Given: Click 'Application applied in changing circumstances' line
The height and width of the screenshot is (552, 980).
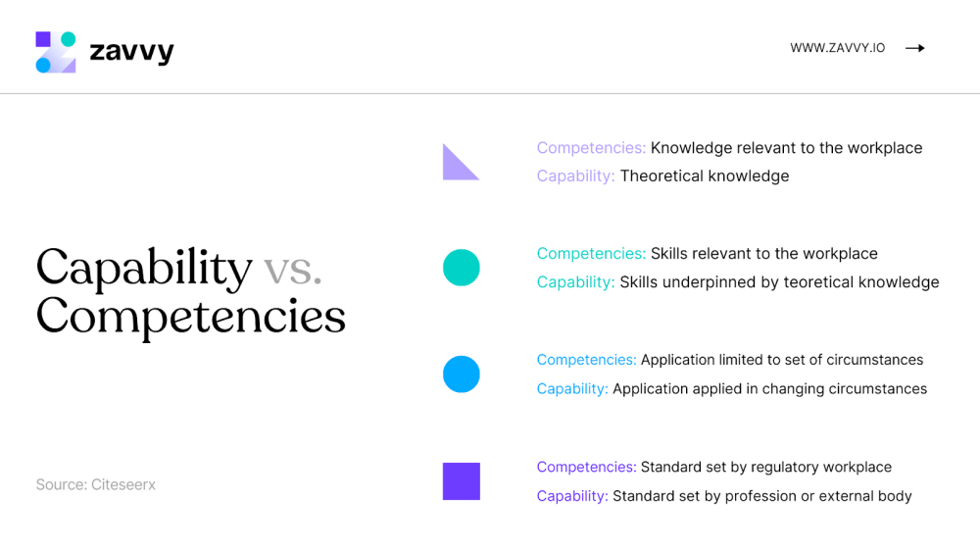Looking at the screenshot, I should coord(731,389).
